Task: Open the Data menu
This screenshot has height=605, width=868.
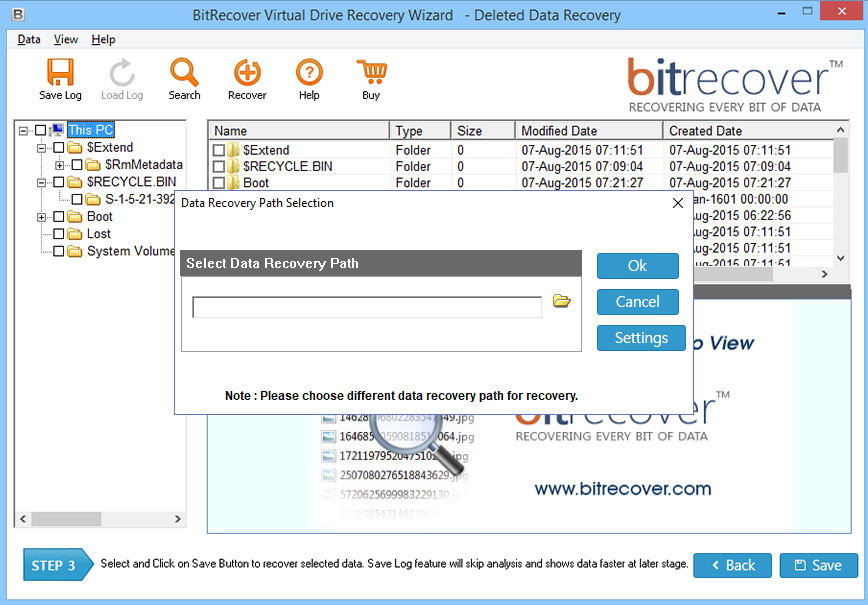Action: click(x=29, y=39)
